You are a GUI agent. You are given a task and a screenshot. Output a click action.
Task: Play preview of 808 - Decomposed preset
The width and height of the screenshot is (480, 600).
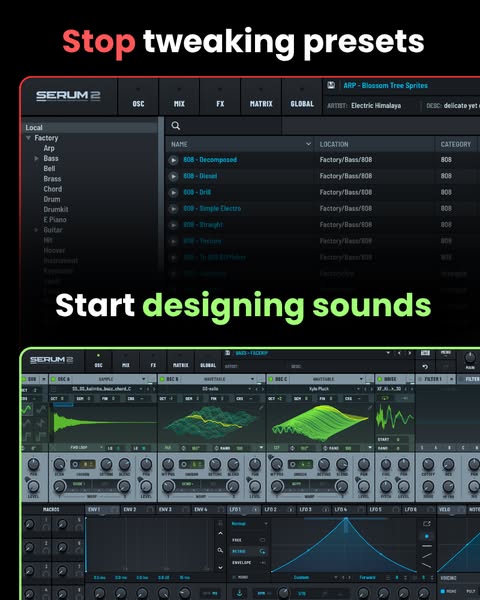pyautogui.click(x=173, y=160)
